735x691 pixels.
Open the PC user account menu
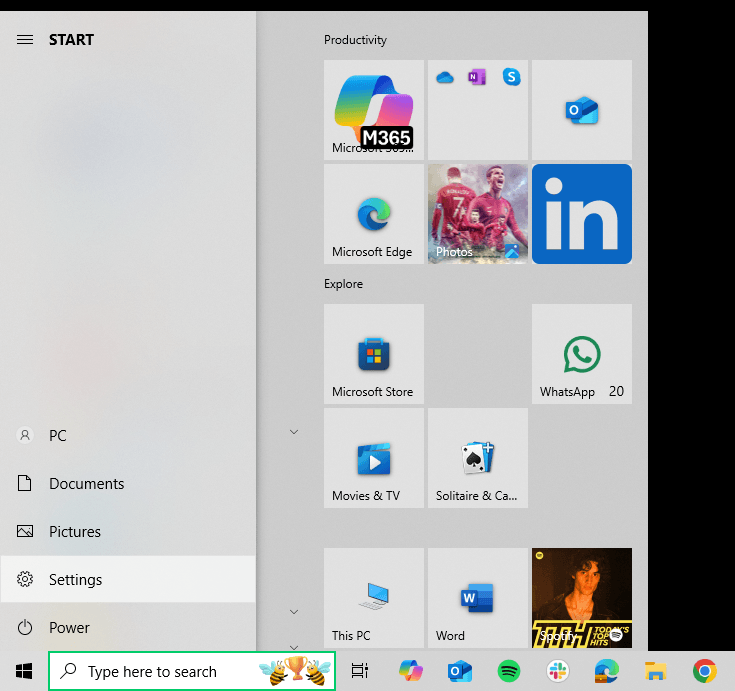[x=128, y=436]
